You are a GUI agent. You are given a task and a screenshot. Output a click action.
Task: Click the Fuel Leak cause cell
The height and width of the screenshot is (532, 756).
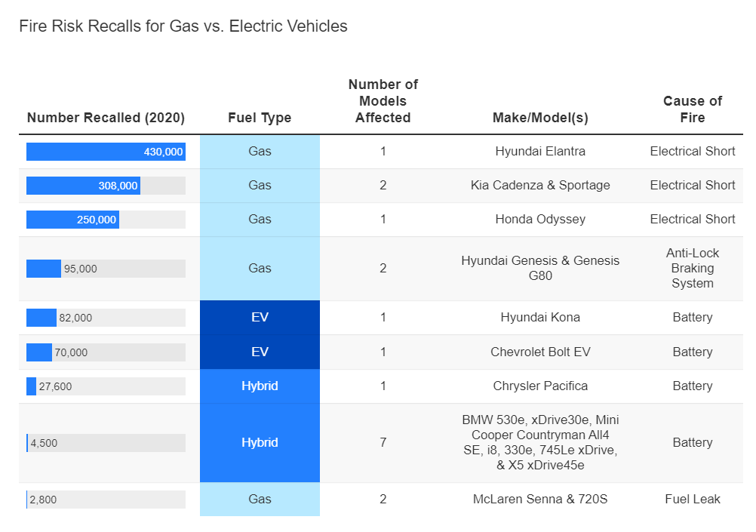click(693, 499)
